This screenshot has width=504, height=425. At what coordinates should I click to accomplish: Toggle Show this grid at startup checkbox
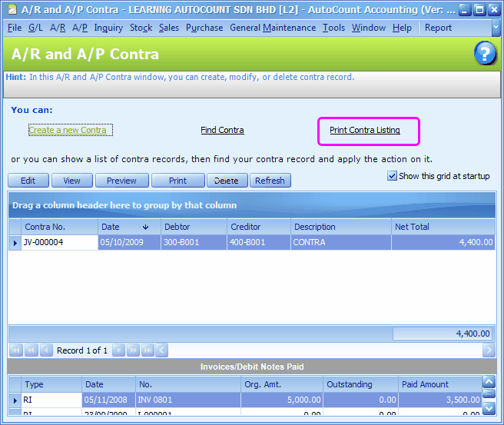(393, 176)
